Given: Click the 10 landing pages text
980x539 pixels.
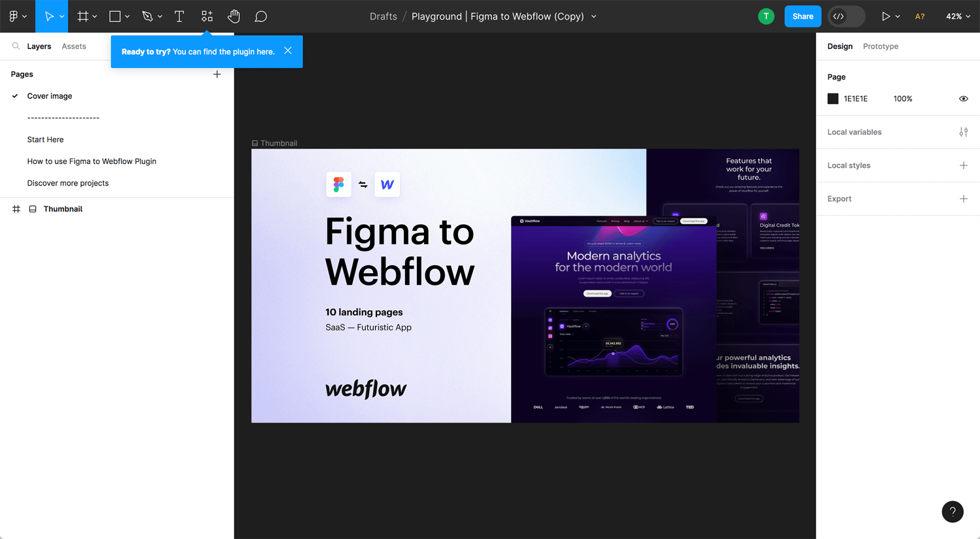Looking at the screenshot, I should pos(364,312).
